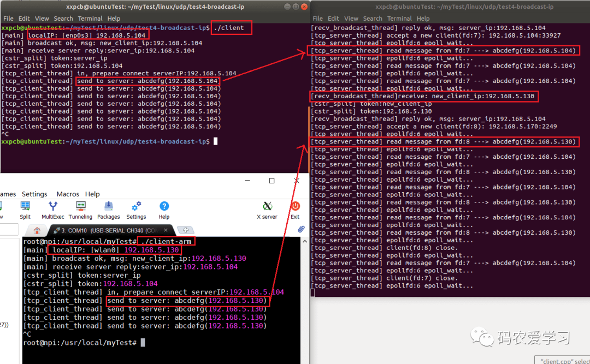The image size is (590, 364).
Task: Click the paperclip attachment icon
Action: pyautogui.click(x=301, y=229)
